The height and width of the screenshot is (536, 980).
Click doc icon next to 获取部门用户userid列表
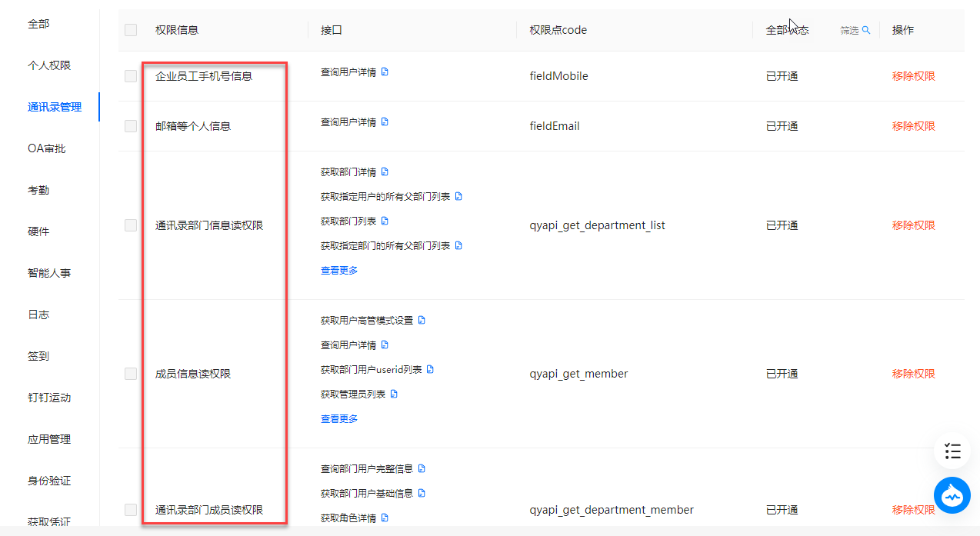pos(431,369)
